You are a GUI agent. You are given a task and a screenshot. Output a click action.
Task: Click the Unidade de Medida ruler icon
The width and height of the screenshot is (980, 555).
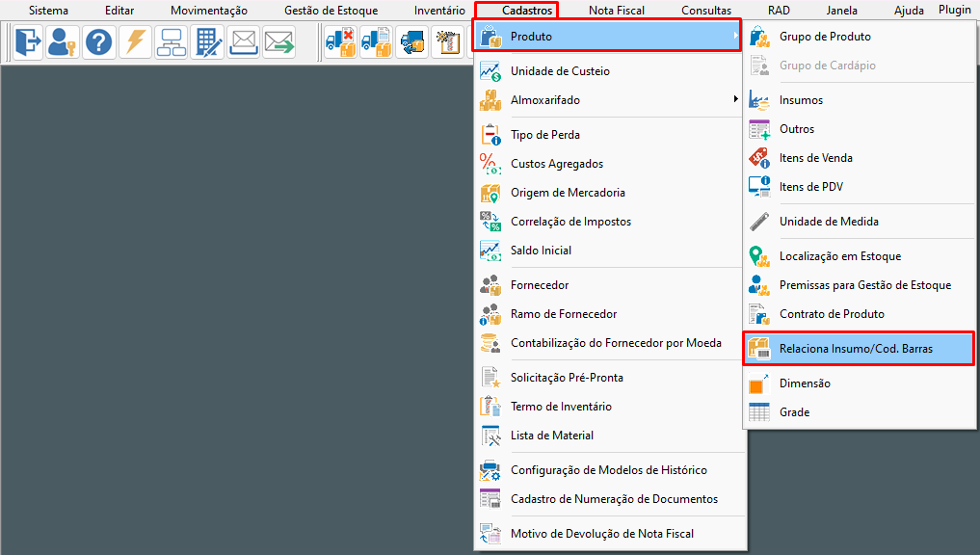pyautogui.click(x=759, y=222)
